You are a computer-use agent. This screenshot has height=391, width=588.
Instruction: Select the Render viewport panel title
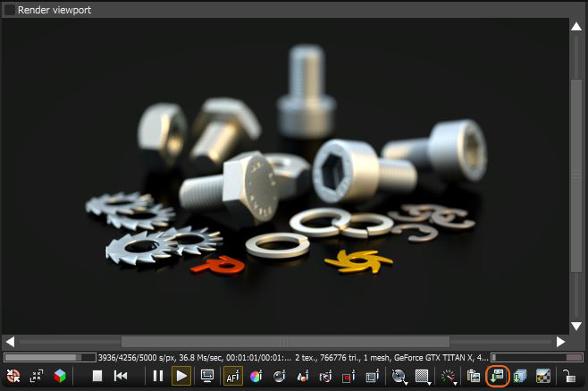click(54, 10)
